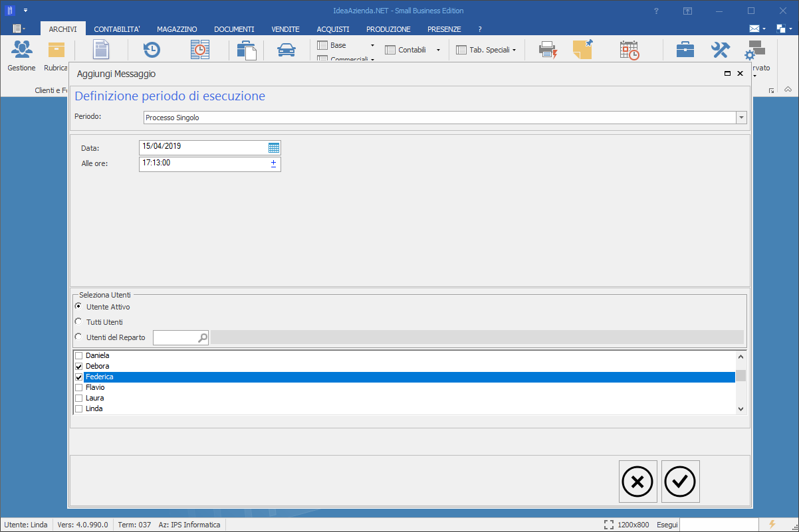Screen dimensions: 799x532
Task: Switch to the ARCHIVI ribbon tab
Action: click(x=63, y=29)
